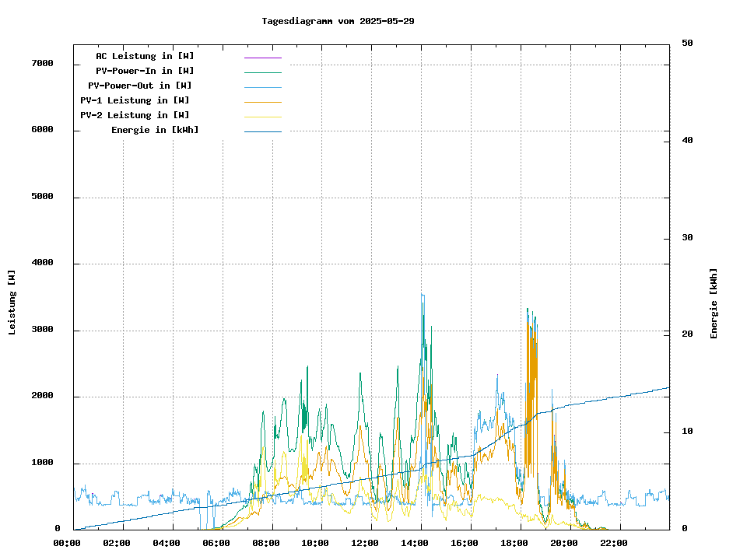Select the 22:00 time axis tick label
This screenshot has height=560, width=747.
pyautogui.click(x=614, y=543)
